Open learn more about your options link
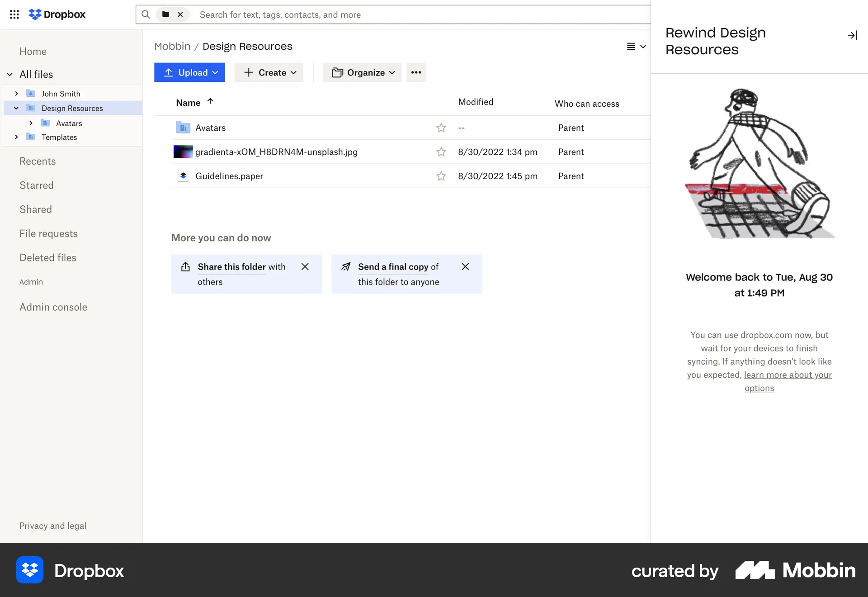This screenshot has width=868, height=597. tap(788, 381)
